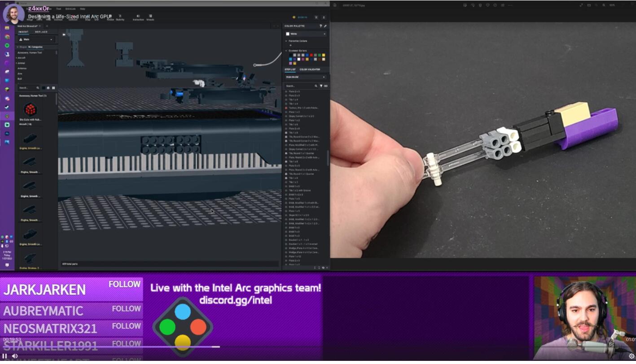The width and height of the screenshot is (636, 364).
Task: Collapse the Favorite Colors section
Action: click(x=286, y=41)
